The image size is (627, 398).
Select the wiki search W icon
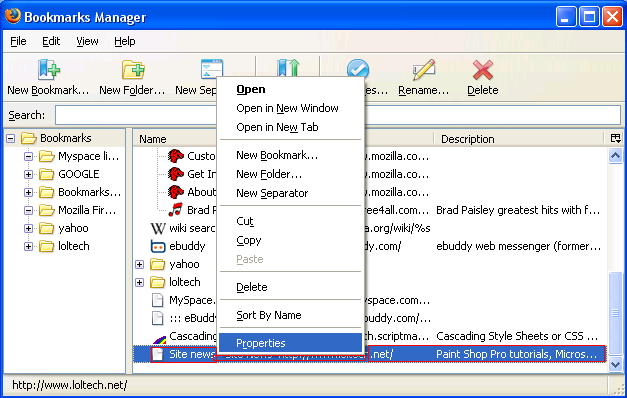158,228
